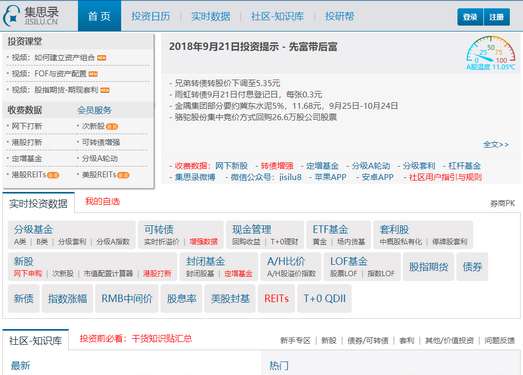Click the 注册 button
523x375 pixels.
point(496,17)
